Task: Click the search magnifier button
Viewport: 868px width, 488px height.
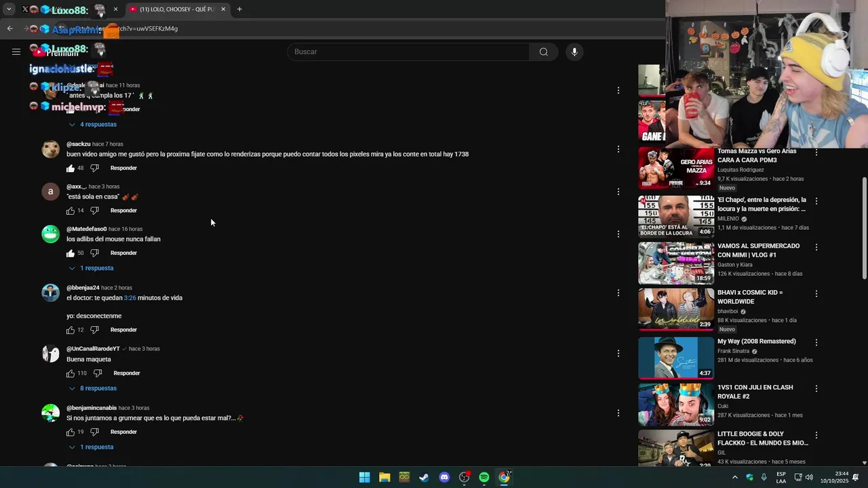Action: 544,52
